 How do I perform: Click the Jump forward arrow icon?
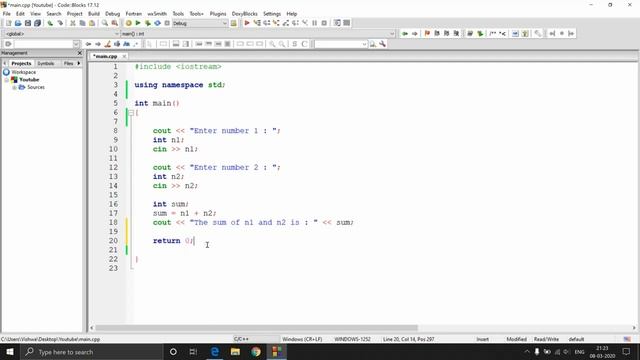(x=415, y=33)
